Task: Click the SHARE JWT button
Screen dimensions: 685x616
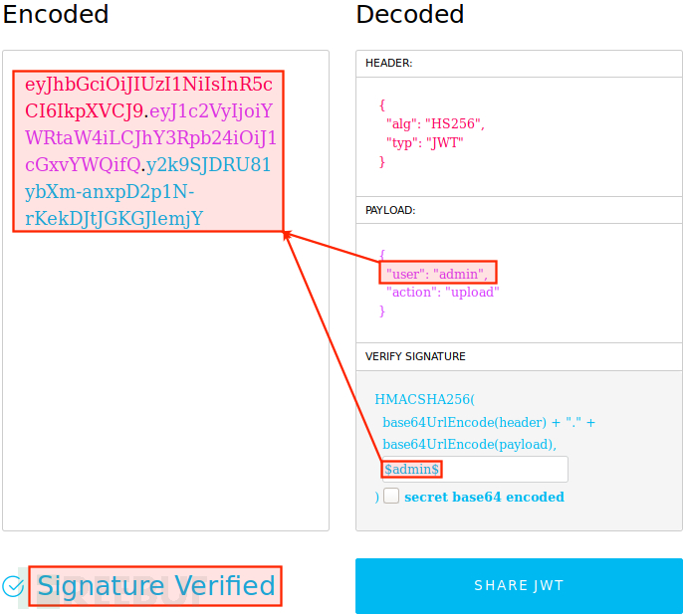Action: (519, 586)
